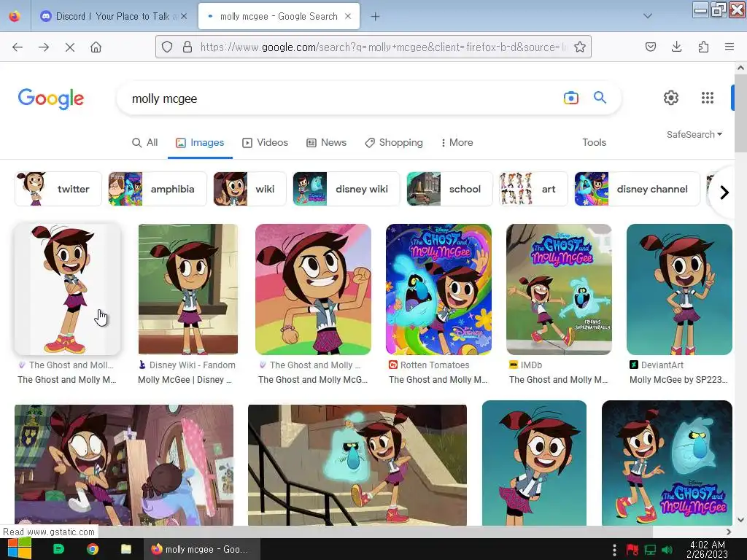Open the screaming Molly bedroom scene image
This screenshot has height=560, width=747.
124,464
